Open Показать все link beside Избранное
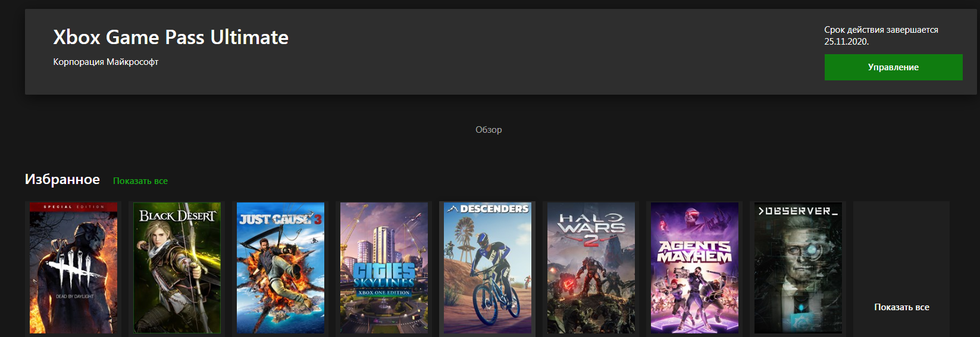Image resolution: width=980 pixels, height=337 pixels. tap(140, 181)
